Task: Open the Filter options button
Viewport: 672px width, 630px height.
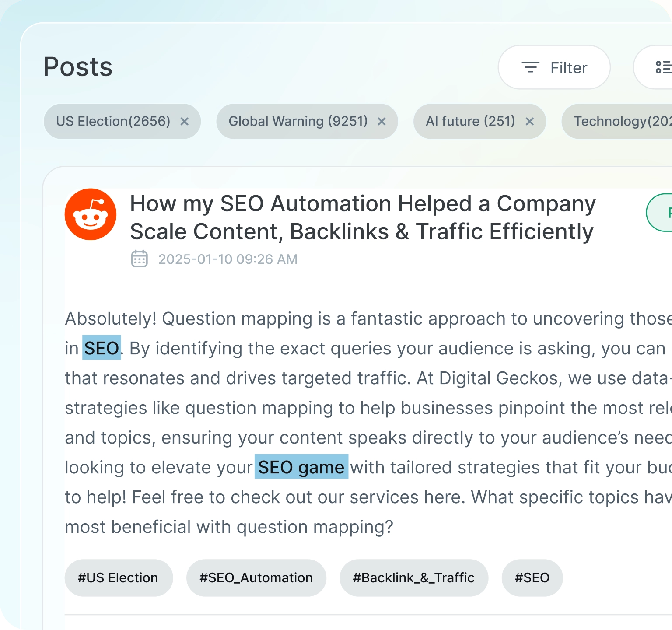Action: [554, 68]
